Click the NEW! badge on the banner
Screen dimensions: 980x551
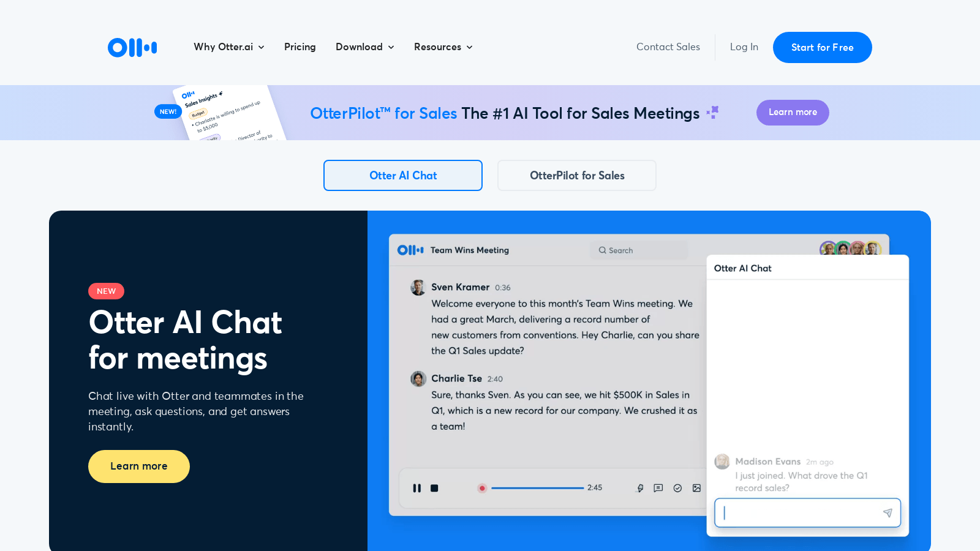pos(168,111)
